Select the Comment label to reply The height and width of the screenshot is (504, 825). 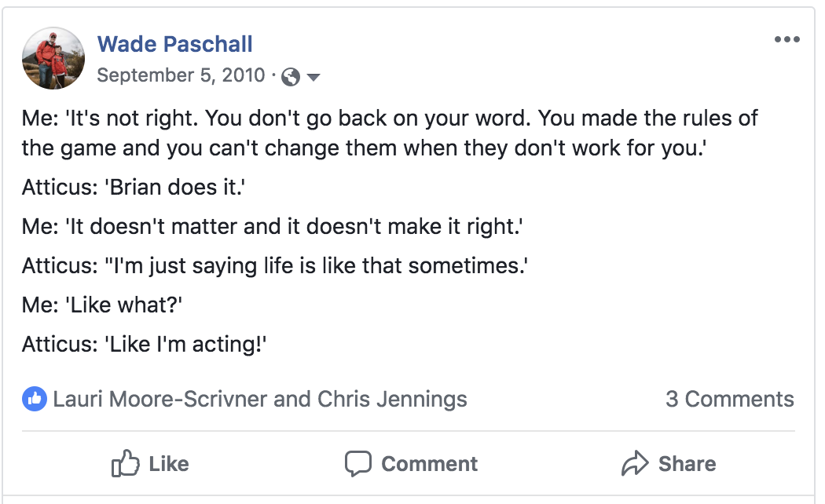pos(429,464)
